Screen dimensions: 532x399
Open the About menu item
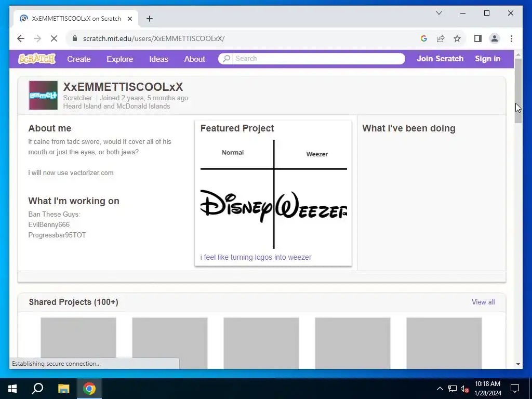(x=195, y=59)
